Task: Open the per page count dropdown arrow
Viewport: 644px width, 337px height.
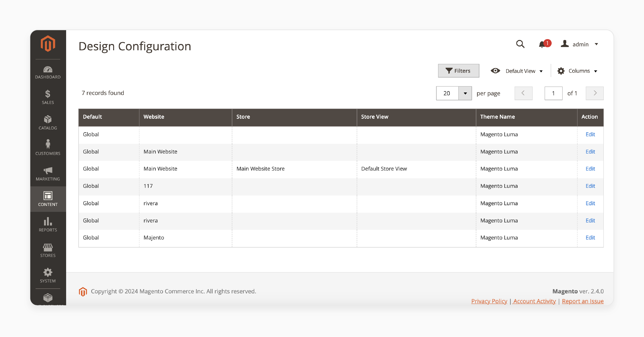Action: coord(465,93)
